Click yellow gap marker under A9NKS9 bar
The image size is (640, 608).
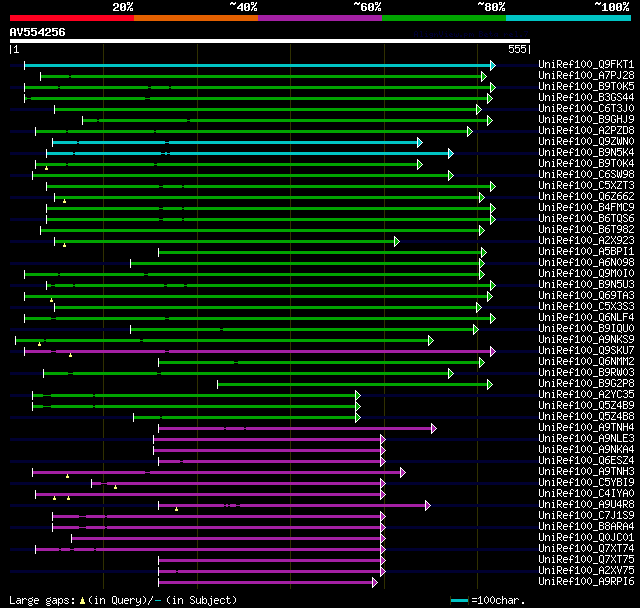point(40,344)
